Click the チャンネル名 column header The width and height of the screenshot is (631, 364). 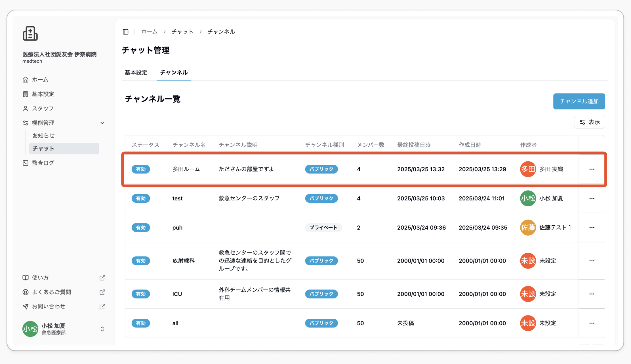[189, 145]
